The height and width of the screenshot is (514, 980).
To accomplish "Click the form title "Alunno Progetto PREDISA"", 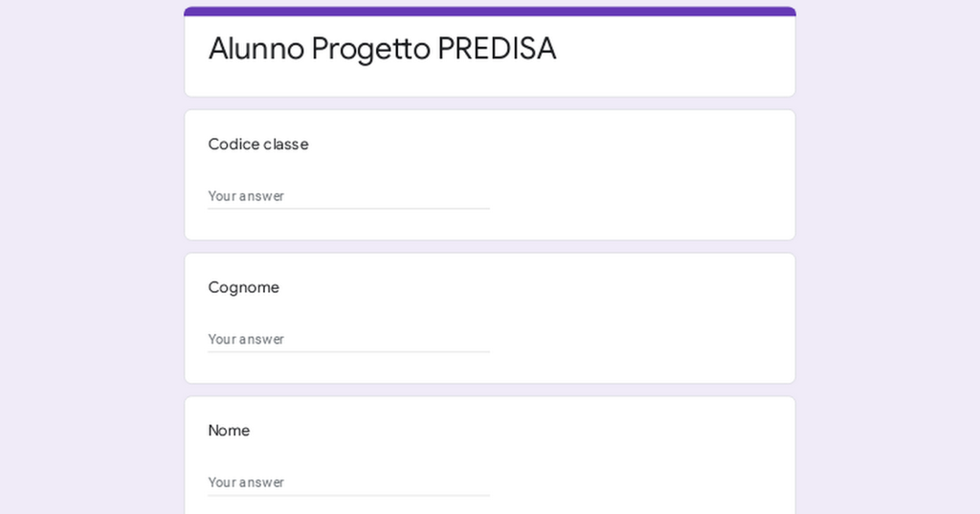I will pyautogui.click(x=382, y=48).
